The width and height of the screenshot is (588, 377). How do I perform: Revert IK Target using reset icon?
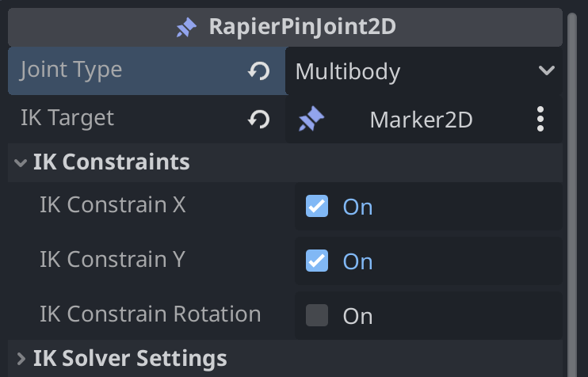coord(258,120)
